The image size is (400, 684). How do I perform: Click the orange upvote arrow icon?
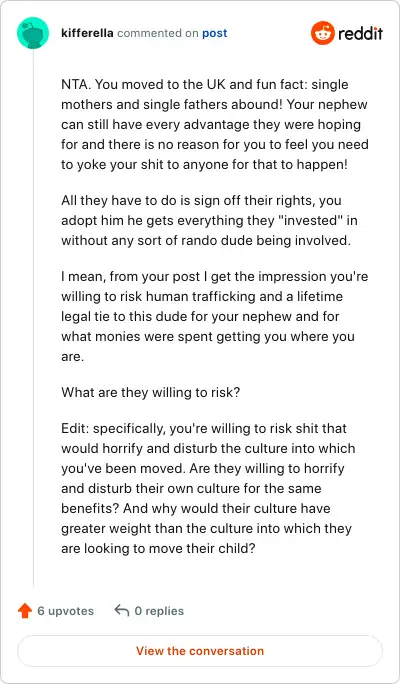pos(25,611)
